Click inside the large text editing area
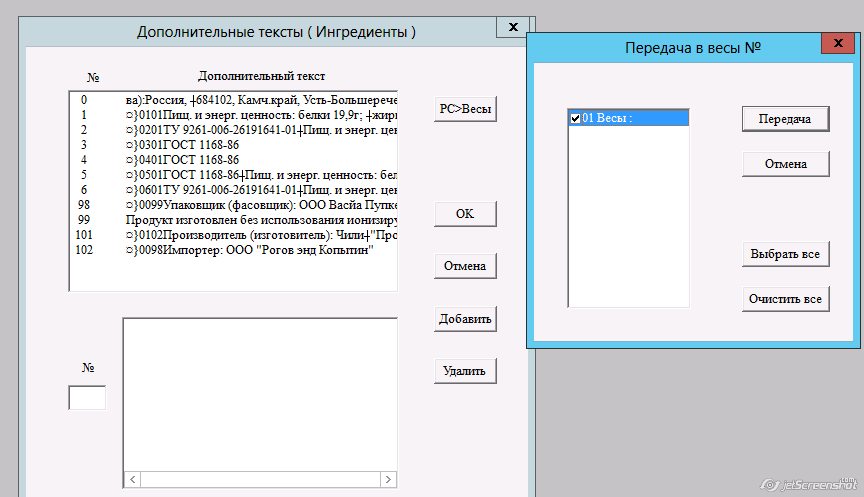864x497 pixels. [x=260, y=390]
